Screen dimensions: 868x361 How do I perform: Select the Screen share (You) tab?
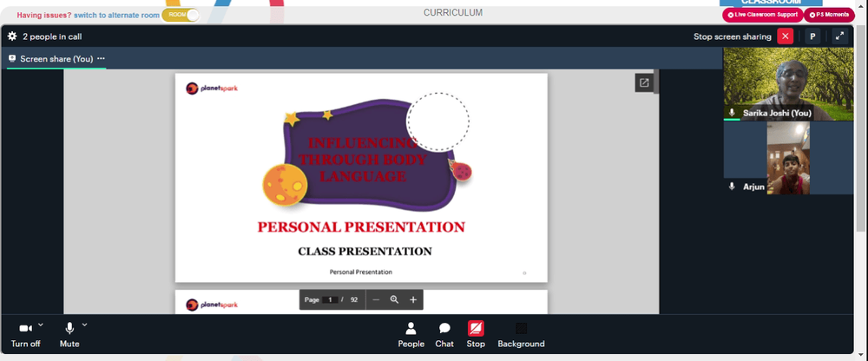(56, 59)
